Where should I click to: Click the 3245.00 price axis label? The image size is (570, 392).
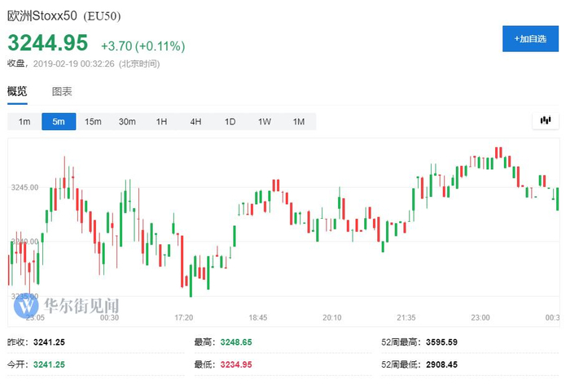(x=24, y=188)
